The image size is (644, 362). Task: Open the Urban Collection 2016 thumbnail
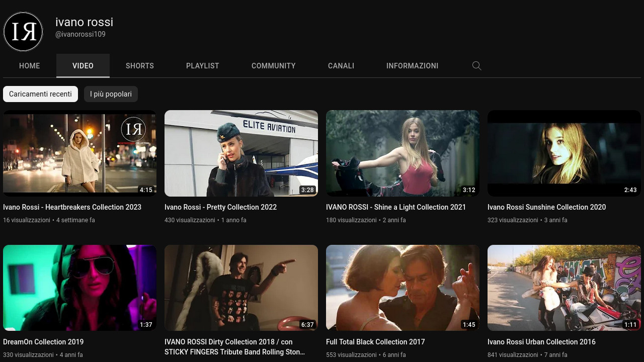click(x=564, y=288)
